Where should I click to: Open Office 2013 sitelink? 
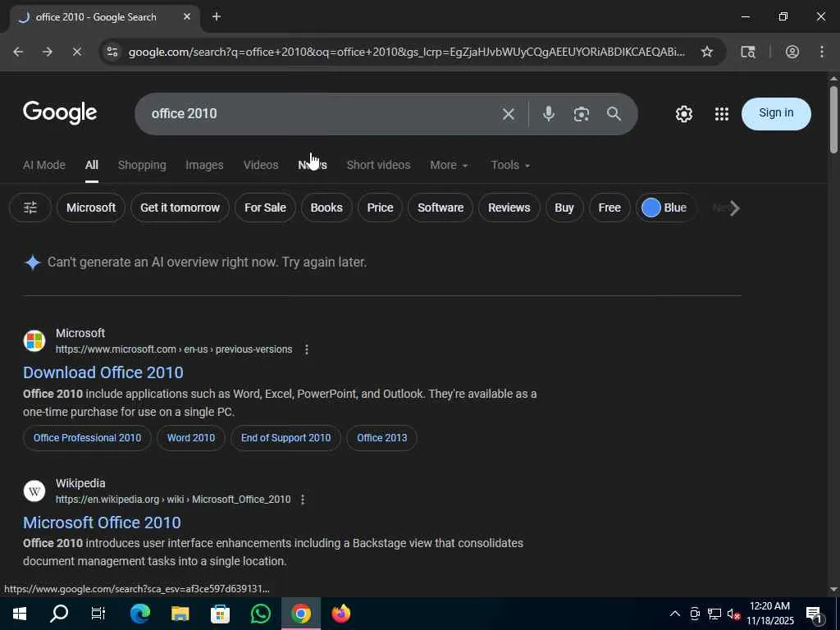point(381,438)
